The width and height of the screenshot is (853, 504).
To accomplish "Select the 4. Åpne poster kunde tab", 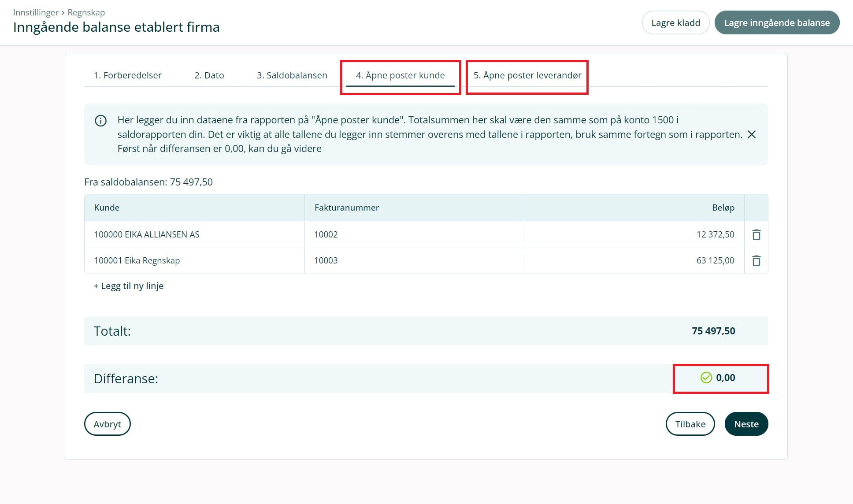I will click(400, 75).
